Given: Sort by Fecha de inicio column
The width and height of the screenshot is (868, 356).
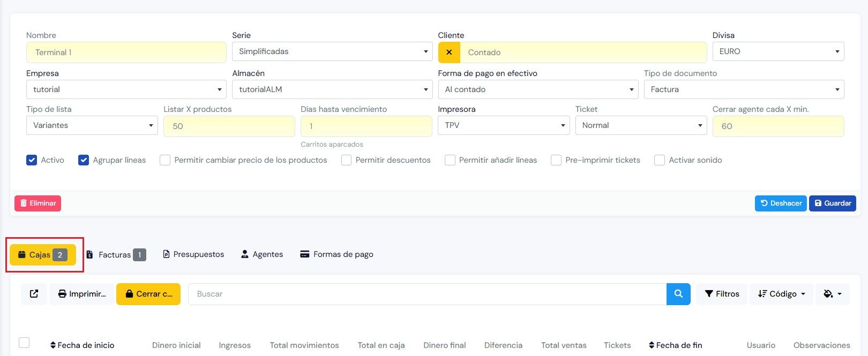Looking at the screenshot, I should coord(82,345).
